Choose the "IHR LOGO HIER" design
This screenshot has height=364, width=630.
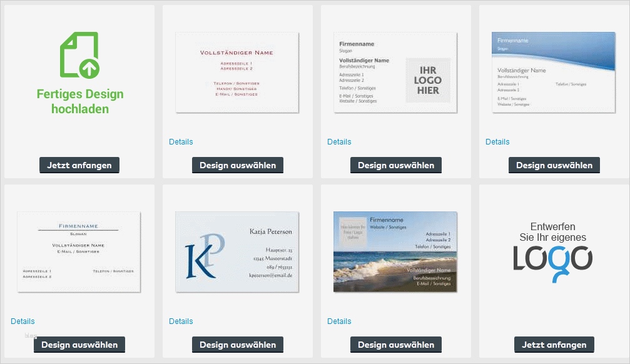[x=395, y=165]
